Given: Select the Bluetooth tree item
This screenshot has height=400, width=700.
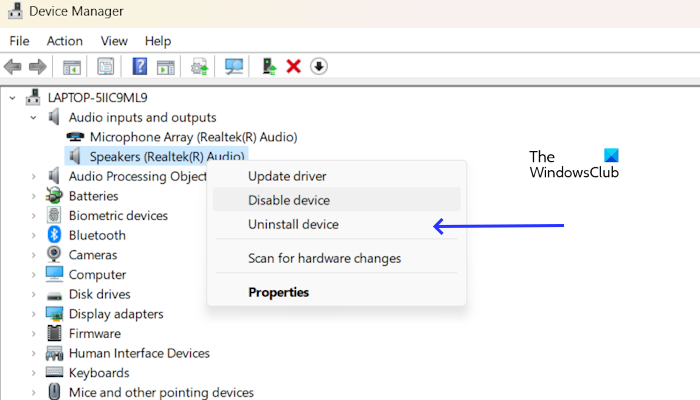Looking at the screenshot, I should [97, 235].
